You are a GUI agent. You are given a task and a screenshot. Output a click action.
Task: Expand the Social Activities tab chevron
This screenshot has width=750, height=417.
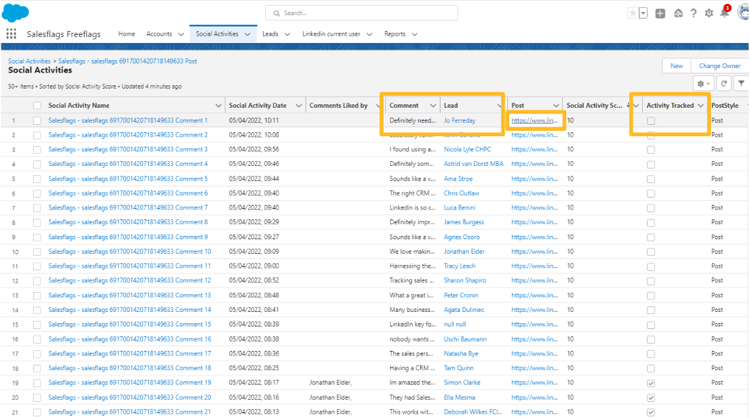(247, 34)
